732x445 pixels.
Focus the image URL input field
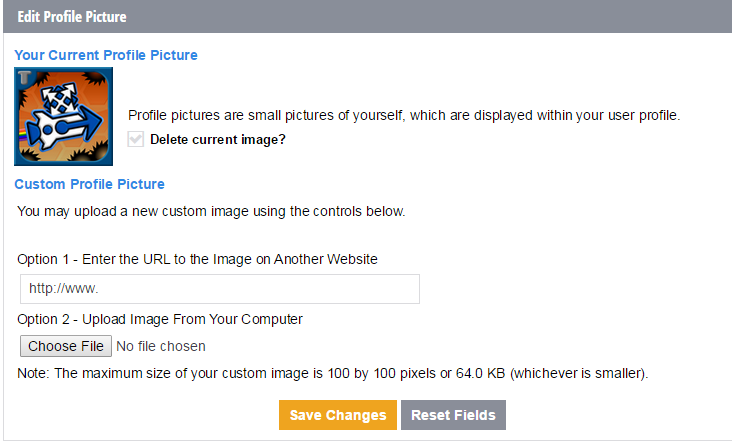pyautogui.click(x=220, y=289)
